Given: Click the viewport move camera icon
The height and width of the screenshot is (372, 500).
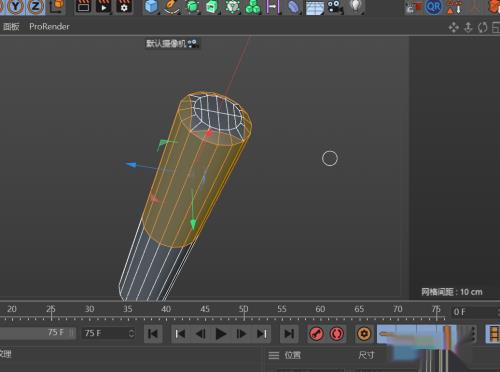Looking at the screenshot, I should point(453,27).
